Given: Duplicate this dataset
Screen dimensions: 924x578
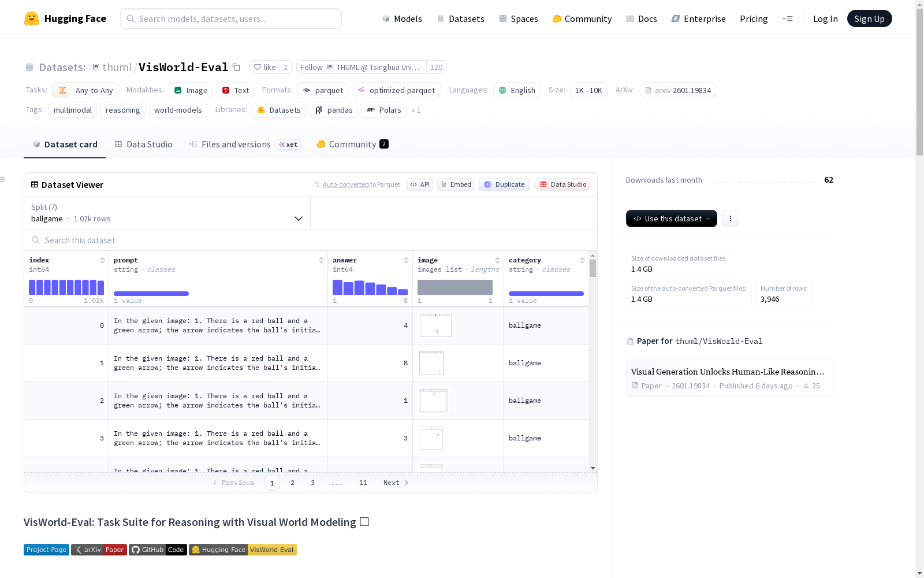Looking at the screenshot, I should [504, 184].
